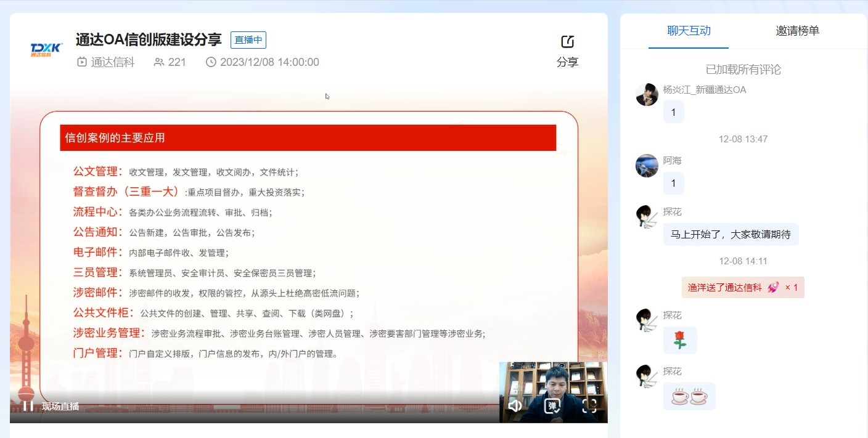Click the date 2023/12/08 14:00:00
This screenshot has height=438, width=868.
[x=269, y=62]
